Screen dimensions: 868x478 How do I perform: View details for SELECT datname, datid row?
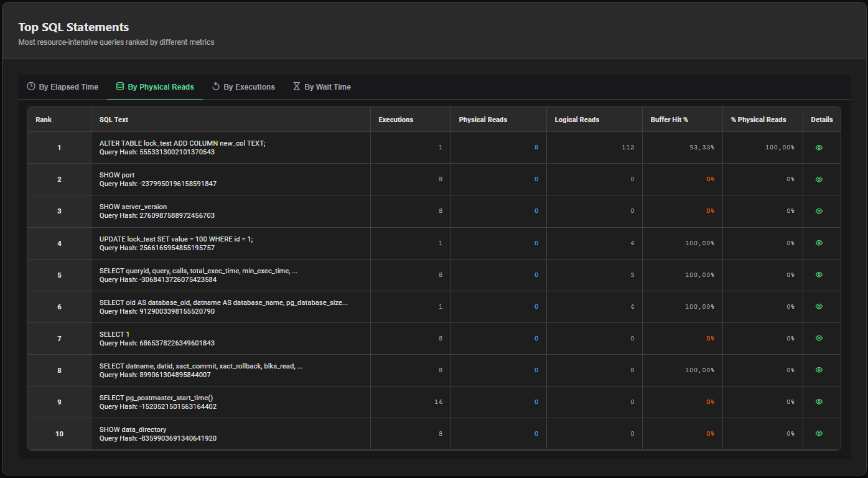(x=819, y=370)
